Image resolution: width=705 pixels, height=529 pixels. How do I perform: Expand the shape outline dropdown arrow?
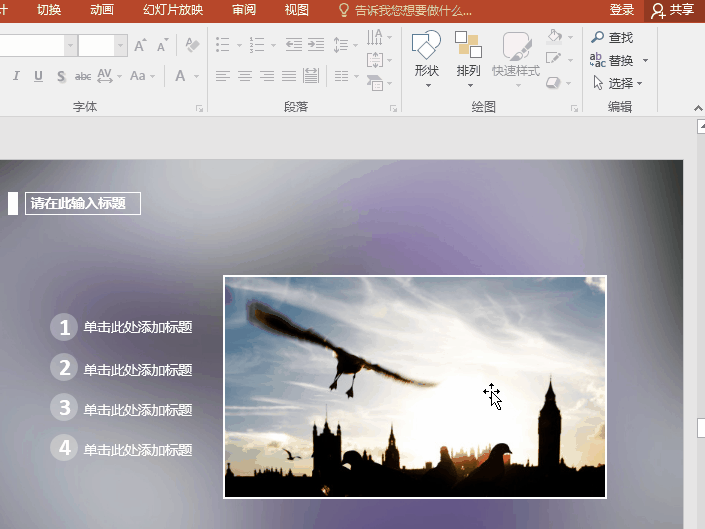570,60
